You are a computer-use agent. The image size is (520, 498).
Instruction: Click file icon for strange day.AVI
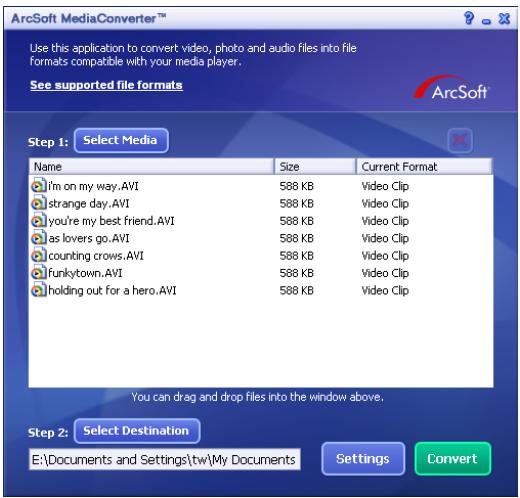(x=39, y=203)
